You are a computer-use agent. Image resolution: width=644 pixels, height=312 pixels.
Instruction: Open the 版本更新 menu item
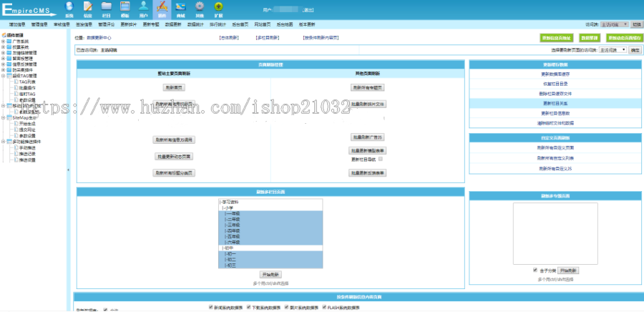tap(307, 24)
